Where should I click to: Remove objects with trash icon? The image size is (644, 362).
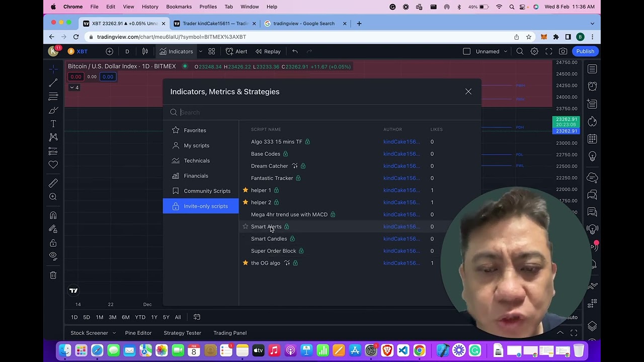pos(53,275)
